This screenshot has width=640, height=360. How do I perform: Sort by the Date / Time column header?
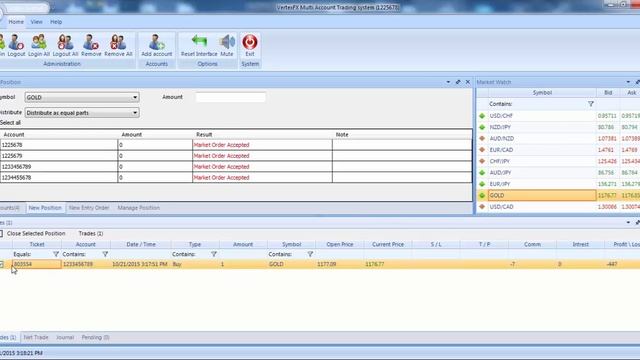coord(141,244)
